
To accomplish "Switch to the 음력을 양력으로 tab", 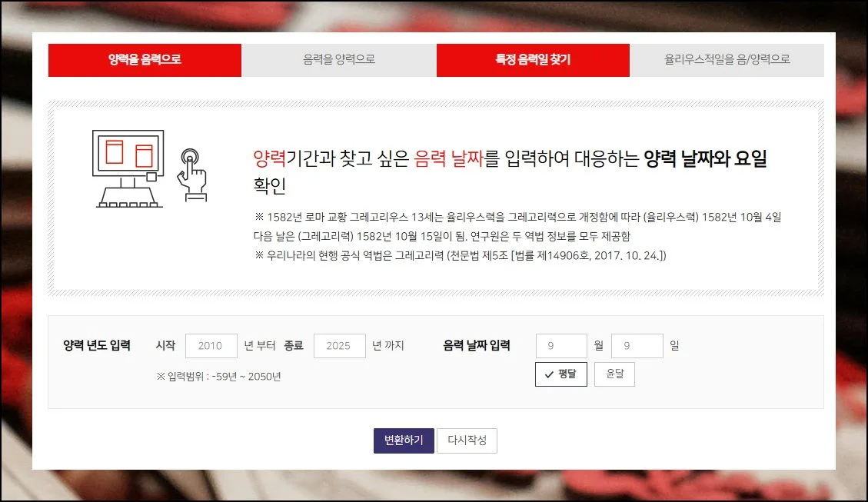I will tap(339, 60).
